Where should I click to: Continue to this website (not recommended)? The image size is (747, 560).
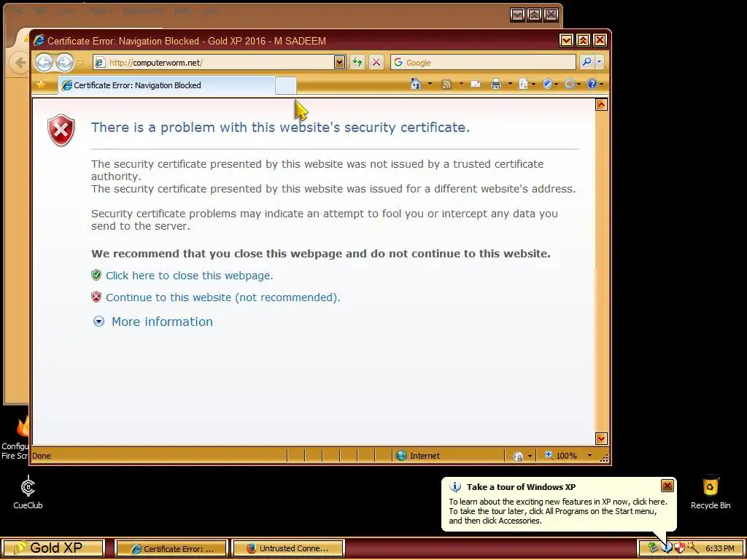tap(223, 297)
